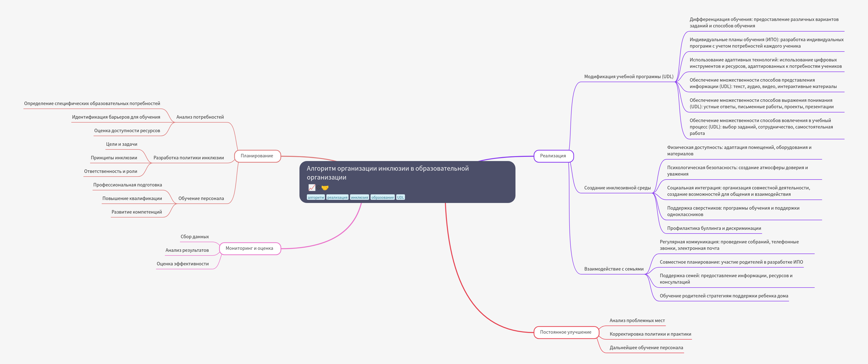Select 'Дальнейшее обучение персонала' leaf
The height and width of the screenshot is (364, 868).
pyautogui.click(x=646, y=348)
